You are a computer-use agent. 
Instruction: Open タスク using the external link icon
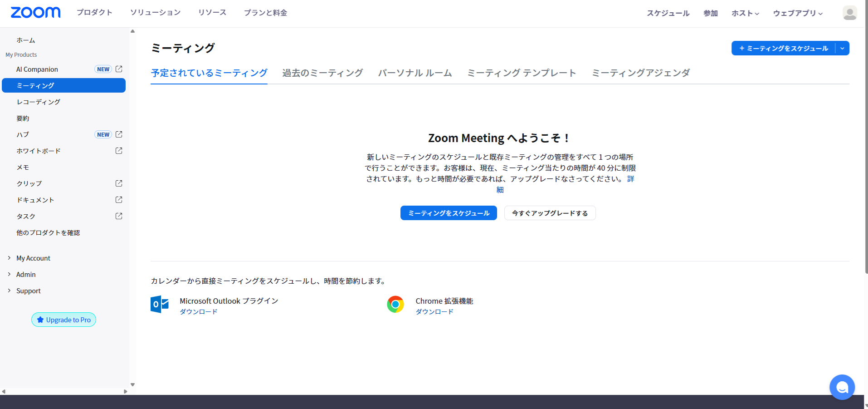[x=119, y=216]
